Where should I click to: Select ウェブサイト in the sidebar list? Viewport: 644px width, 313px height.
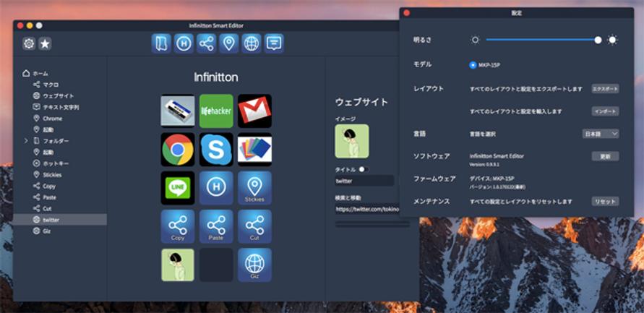coord(58,96)
